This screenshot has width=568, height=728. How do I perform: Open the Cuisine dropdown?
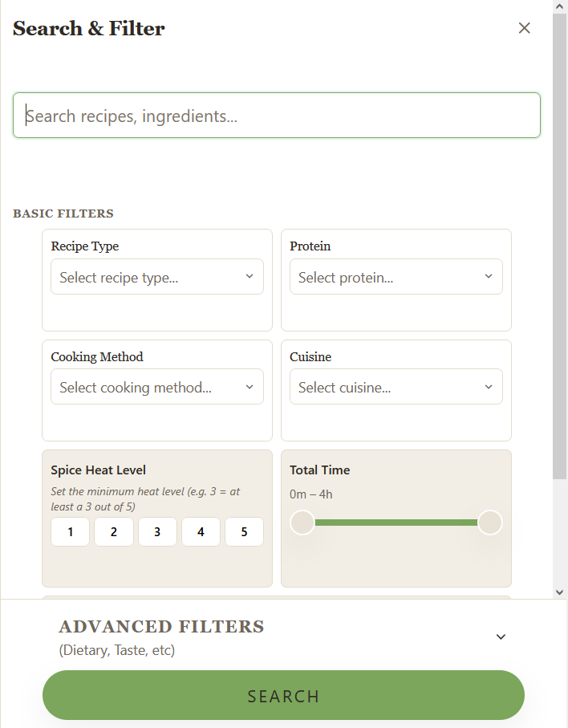point(396,386)
